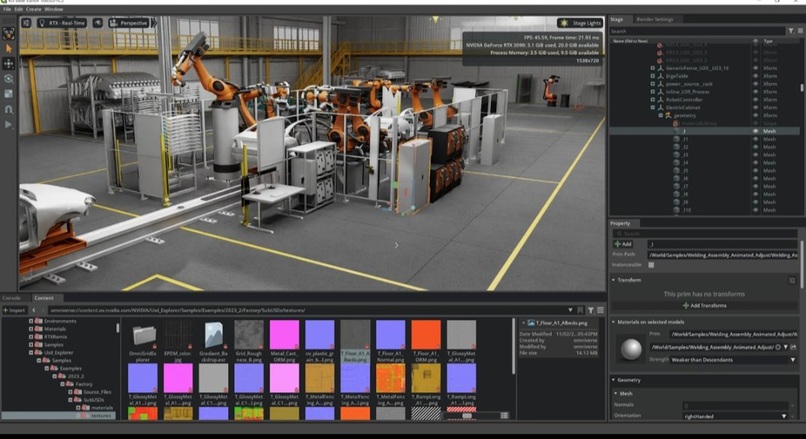The image size is (806, 439).
Task: Open the RTX - Real-Time renderer menu
Action: (x=62, y=23)
